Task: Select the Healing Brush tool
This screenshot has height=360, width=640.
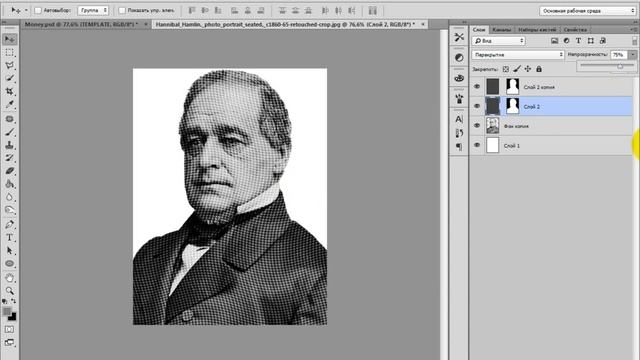Action: coord(10,119)
